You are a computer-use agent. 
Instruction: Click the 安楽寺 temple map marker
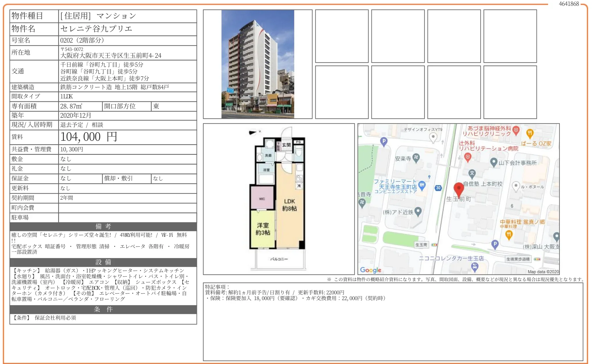pyautogui.click(x=416, y=157)
